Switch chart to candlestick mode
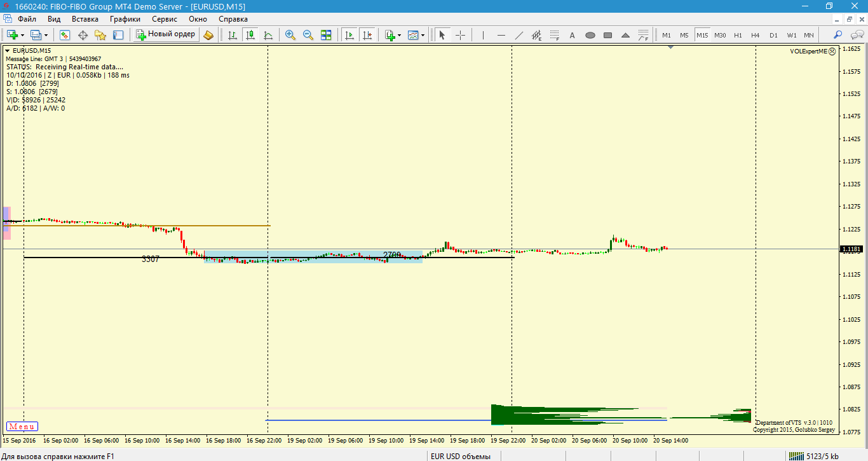This screenshot has height=461, width=868. tap(250, 35)
